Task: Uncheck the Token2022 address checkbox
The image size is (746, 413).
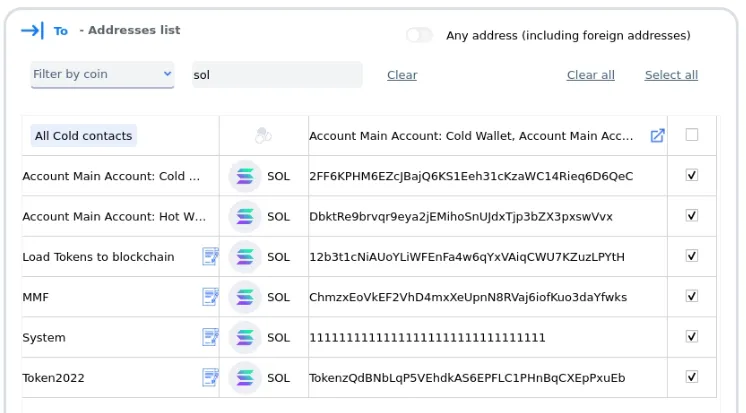Action: 692,377
